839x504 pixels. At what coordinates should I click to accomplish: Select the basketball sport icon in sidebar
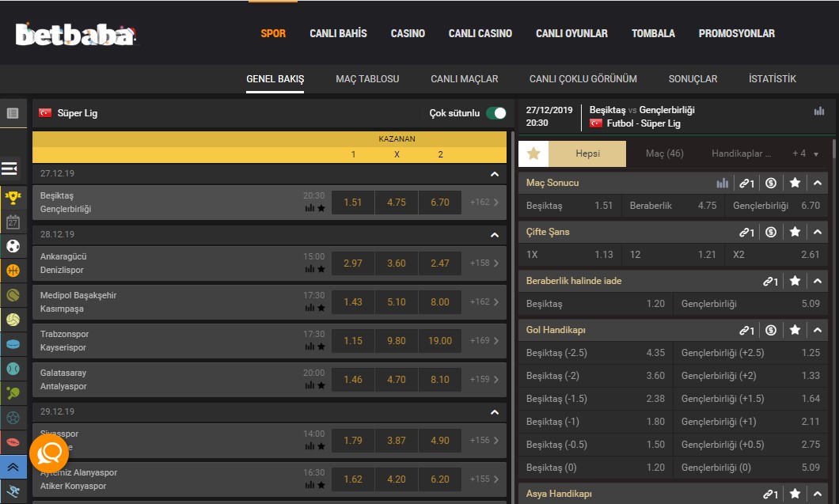pos(13,271)
